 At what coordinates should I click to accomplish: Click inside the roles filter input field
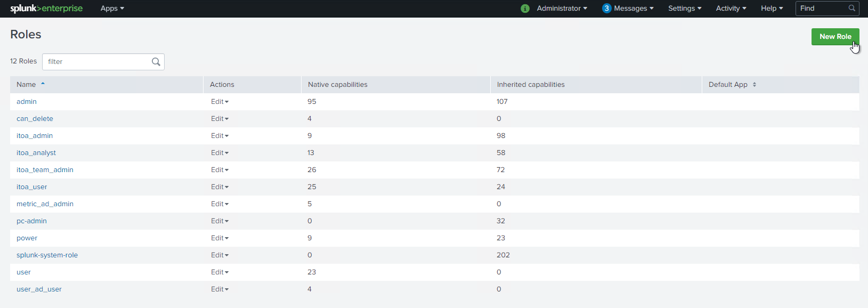tap(91, 61)
